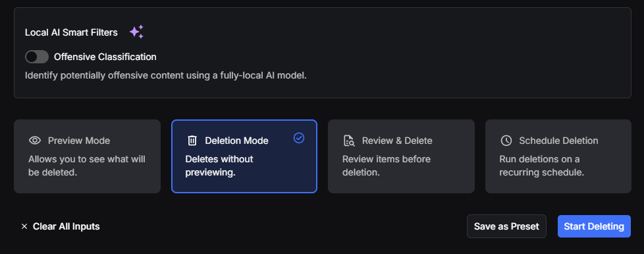This screenshot has height=254, width=644.
Task: Click the 'Allows you to see what will be deleted.' text
Action: pyautogui.click(x=87, y=166)
